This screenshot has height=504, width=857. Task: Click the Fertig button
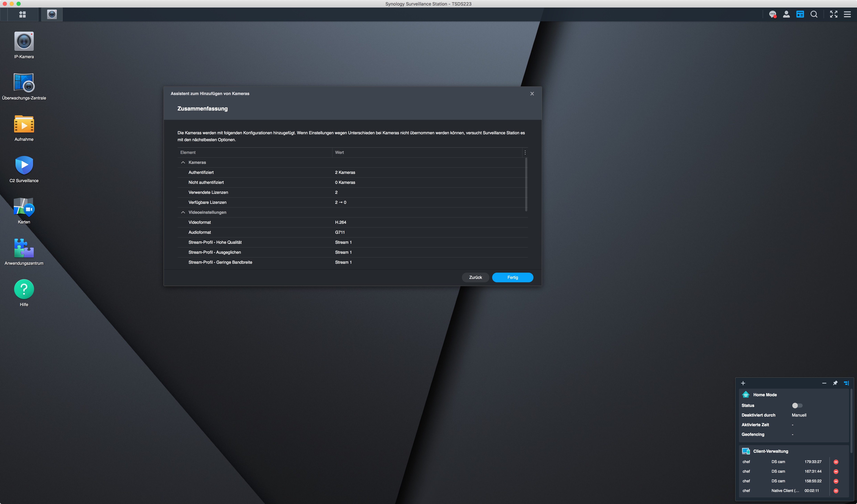[x=512, y=277]
